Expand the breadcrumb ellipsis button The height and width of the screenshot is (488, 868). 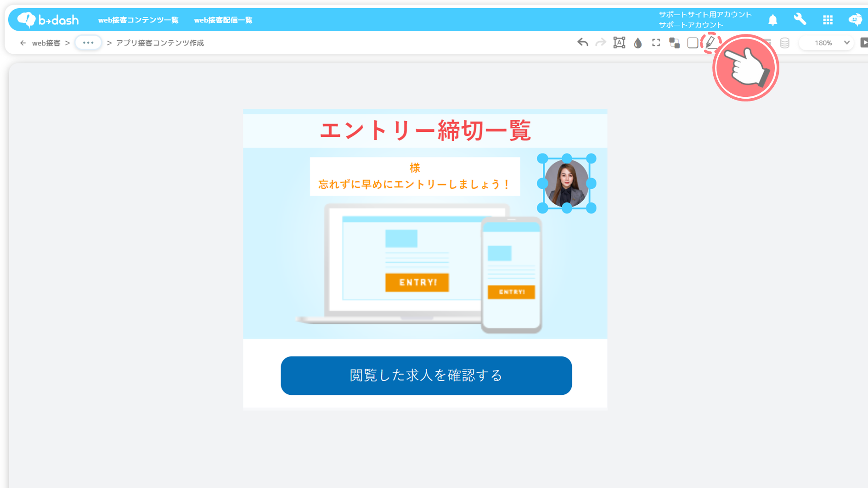click(x=88, y=43)
